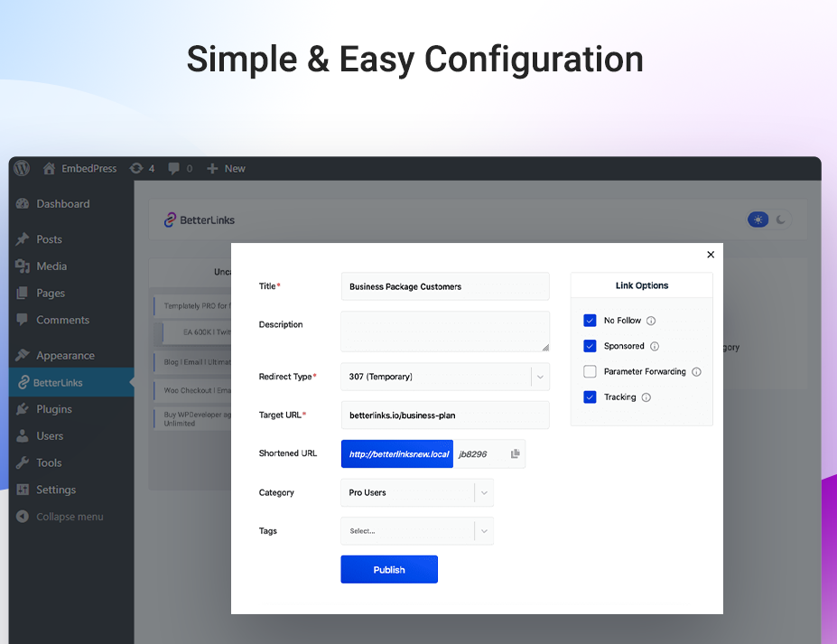Open the Settings menu label

56,490
